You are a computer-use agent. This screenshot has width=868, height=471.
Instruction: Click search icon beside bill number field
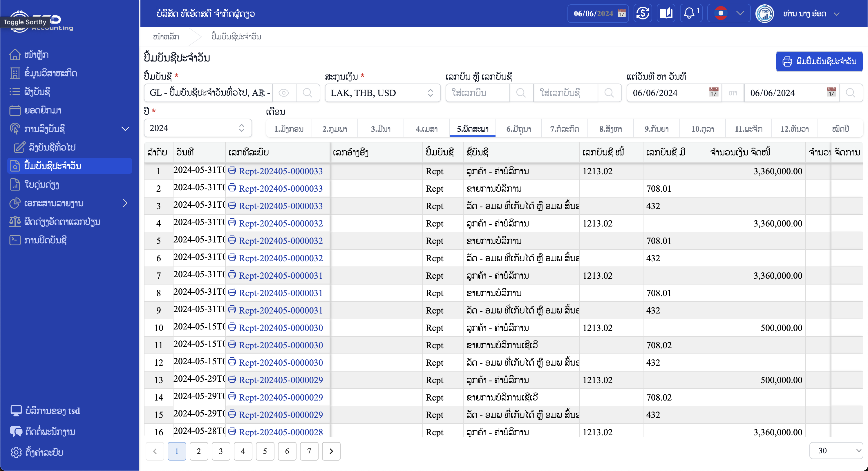pos(521,93)
